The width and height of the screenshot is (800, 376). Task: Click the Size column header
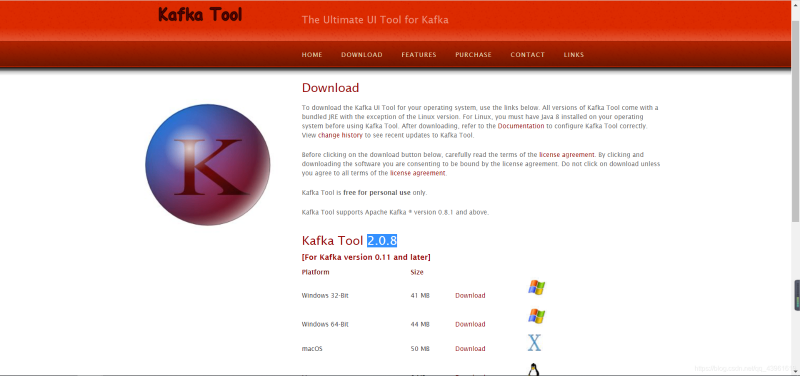click(x=417, y=272)
